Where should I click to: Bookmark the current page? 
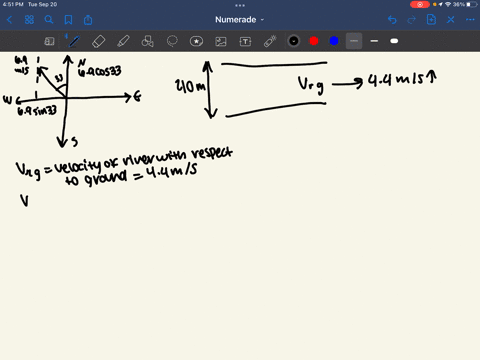[68, 20]
